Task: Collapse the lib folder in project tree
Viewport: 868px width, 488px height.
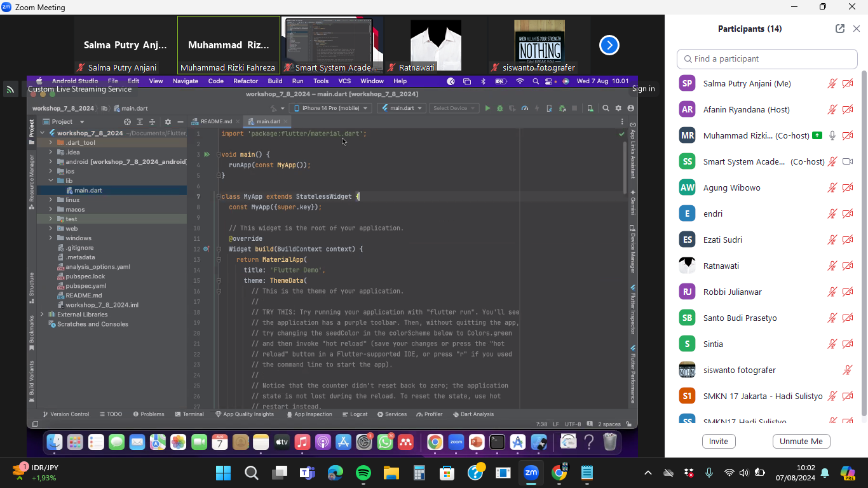Action: pos(51,180)
